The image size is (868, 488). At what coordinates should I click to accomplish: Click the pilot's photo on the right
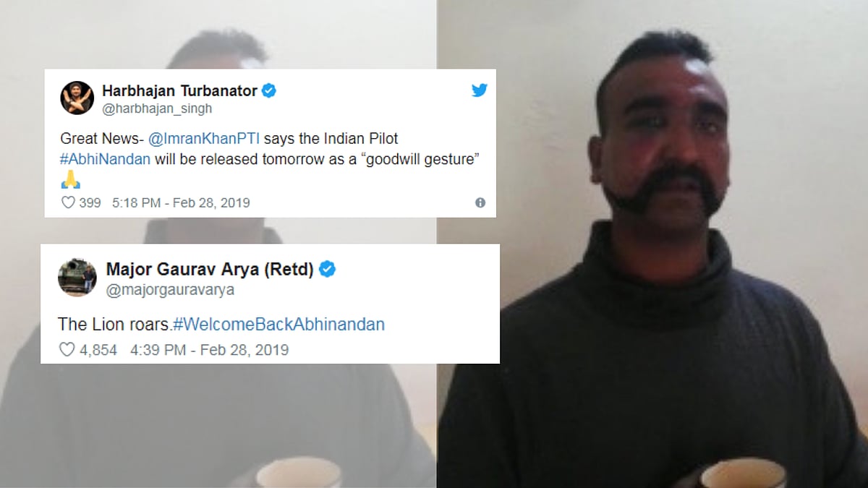click(x=652, y=244)
